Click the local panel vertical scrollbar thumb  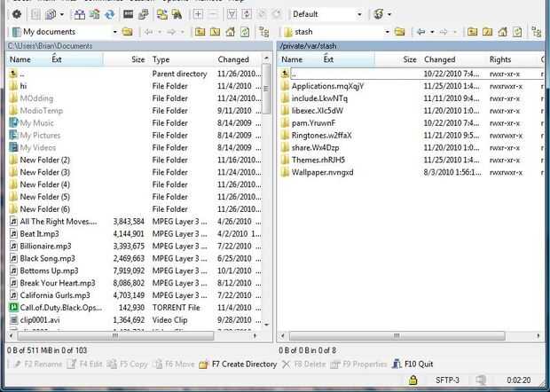[266, 89]
